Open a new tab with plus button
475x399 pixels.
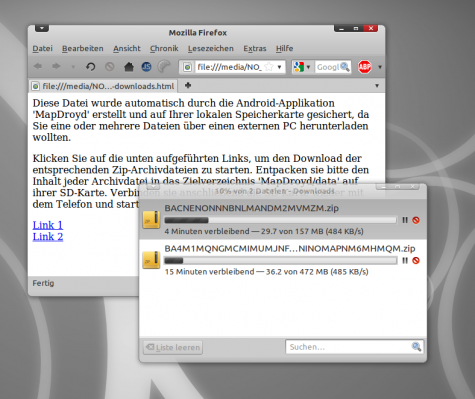tap(188, 86)
